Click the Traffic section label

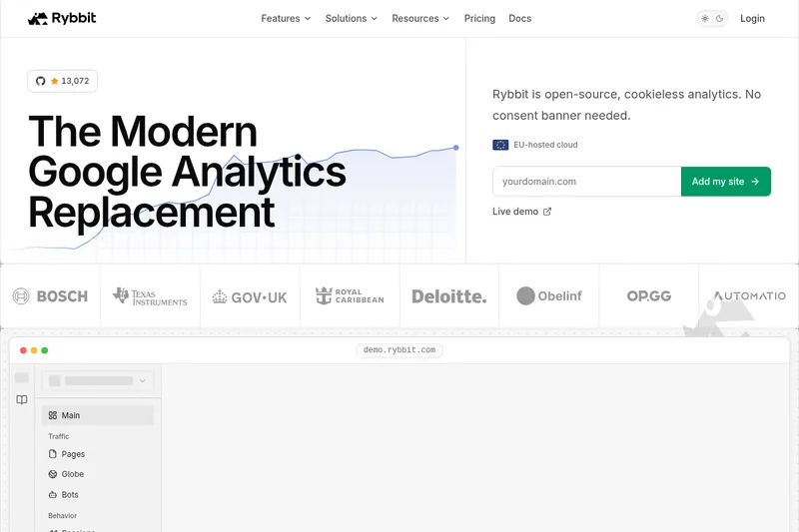tap(59, 436)
